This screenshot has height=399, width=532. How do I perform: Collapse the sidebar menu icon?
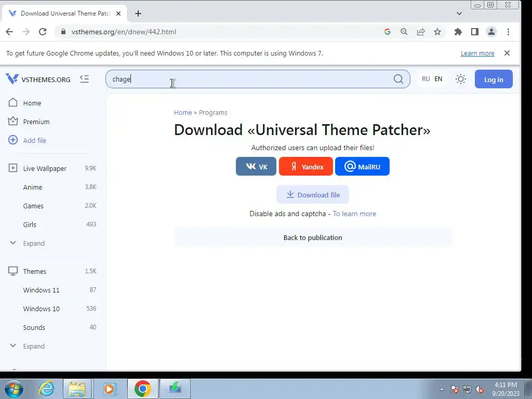[x=85, y=79]
